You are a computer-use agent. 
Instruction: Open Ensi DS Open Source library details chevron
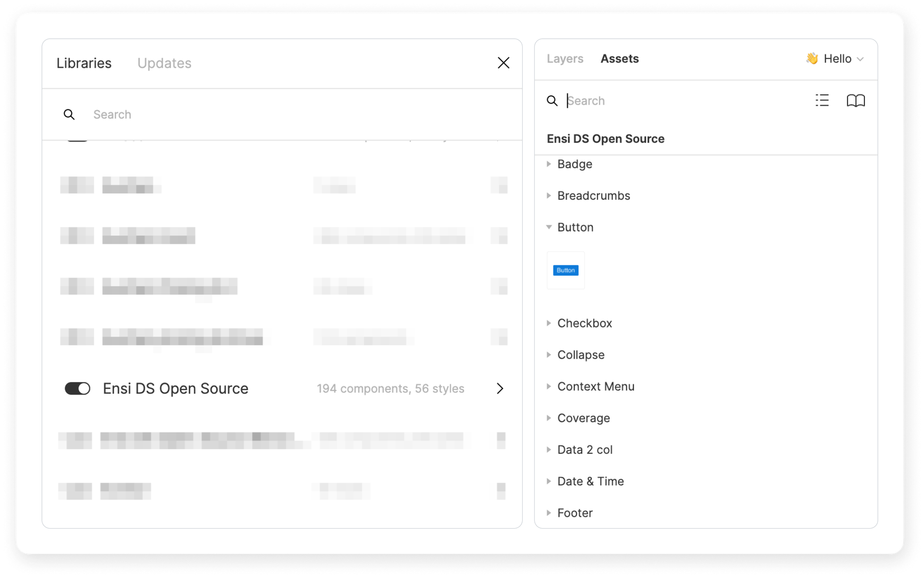[500, 389]
